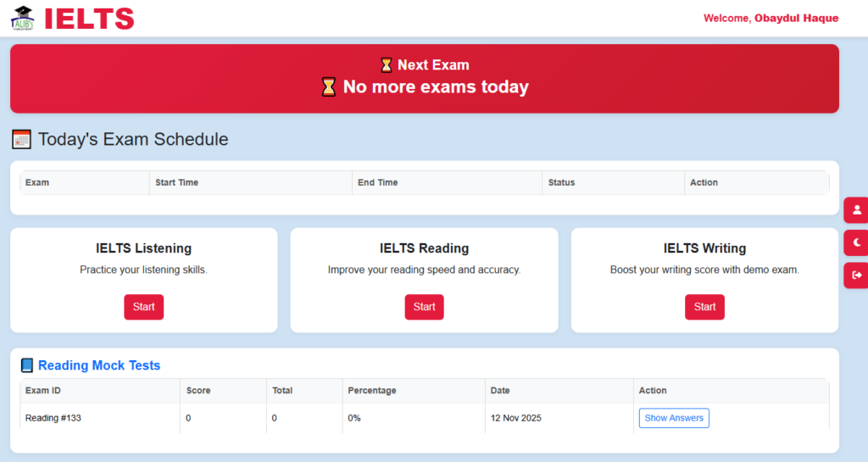The height and width of the screenshot is (462, 868).
Task: Click the hourglass icon beside No more exams today
Action: coord(329,86)
